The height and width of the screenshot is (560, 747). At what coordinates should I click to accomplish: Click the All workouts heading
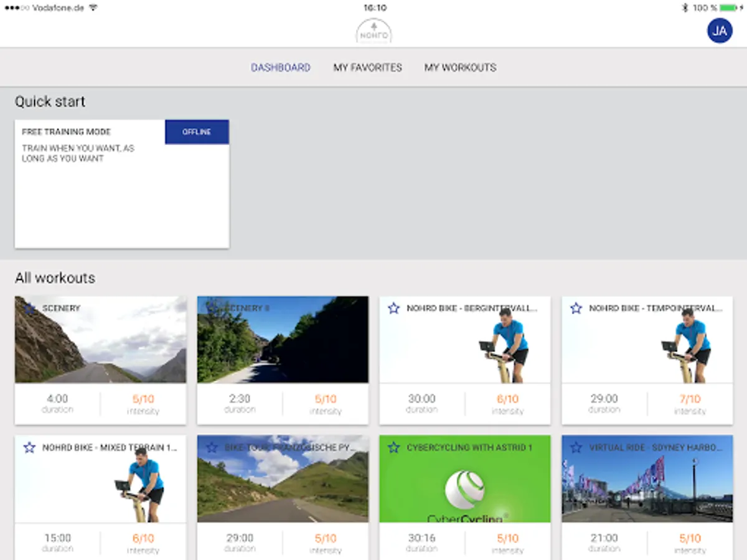55,278
